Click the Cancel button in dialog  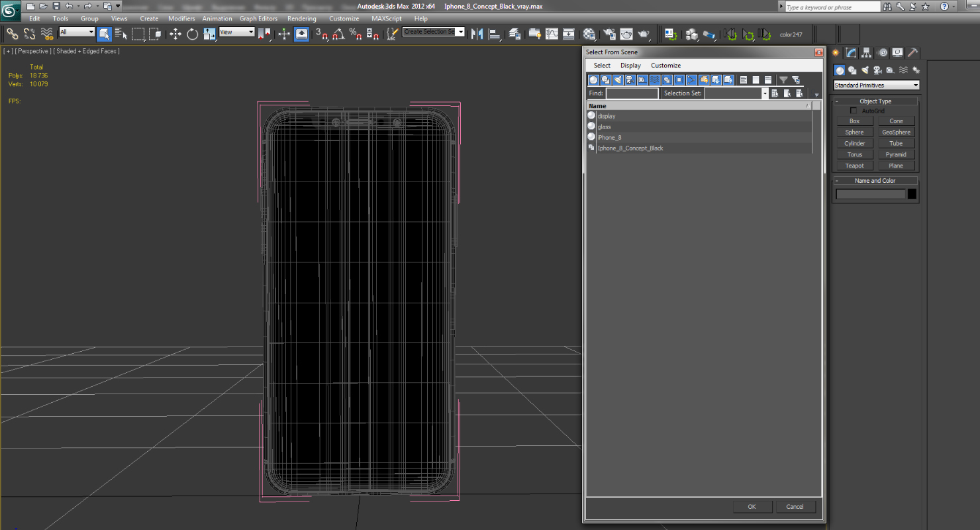pyautogui.click(x=795, y=507)
